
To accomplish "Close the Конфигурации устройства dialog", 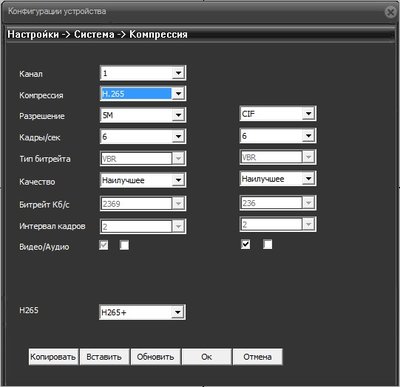I will tap(391, 12).
